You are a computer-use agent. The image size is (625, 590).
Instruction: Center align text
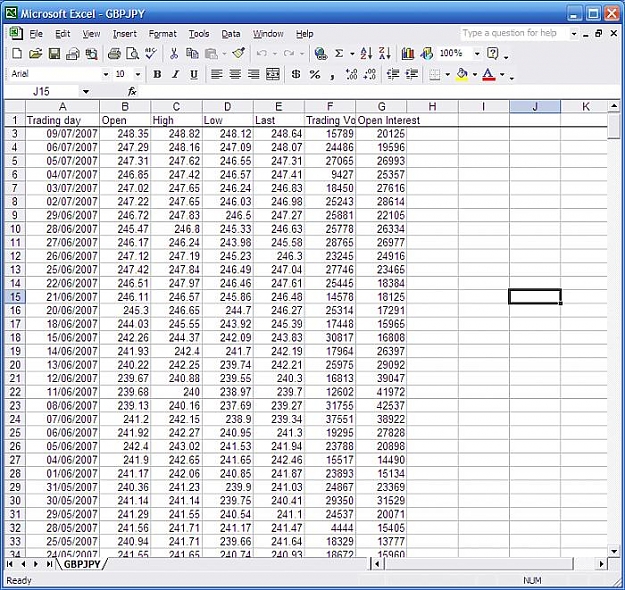tap(235, 75)
